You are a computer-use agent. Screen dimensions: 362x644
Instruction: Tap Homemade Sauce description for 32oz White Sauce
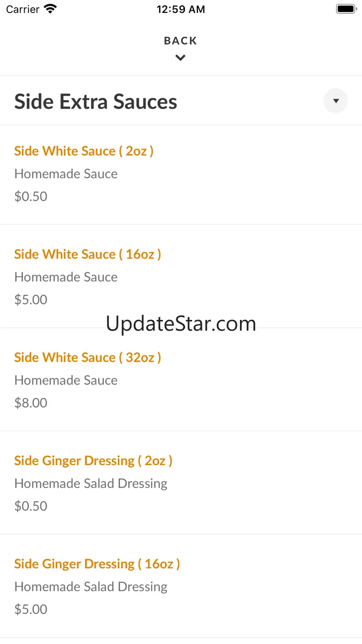click(66, 380)
